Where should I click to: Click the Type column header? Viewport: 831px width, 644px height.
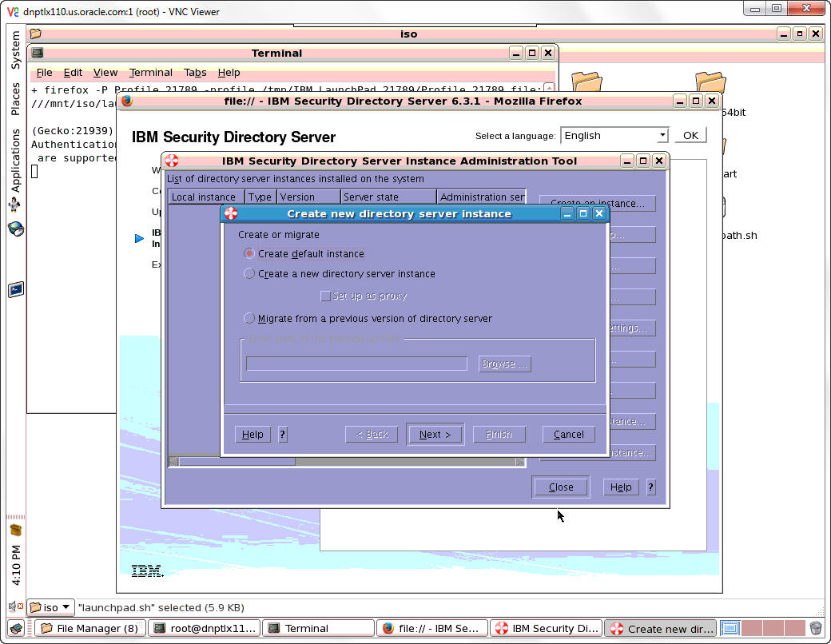pos(260,197)
